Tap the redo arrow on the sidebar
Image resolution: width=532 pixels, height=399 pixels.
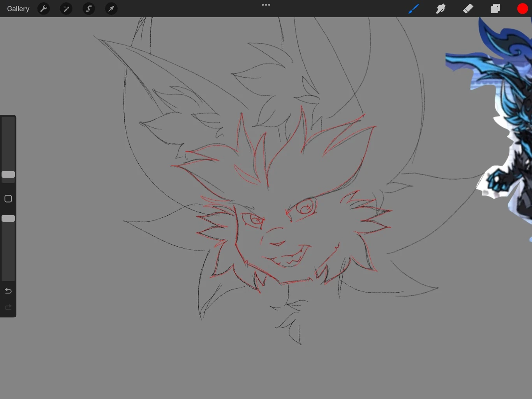8,307
